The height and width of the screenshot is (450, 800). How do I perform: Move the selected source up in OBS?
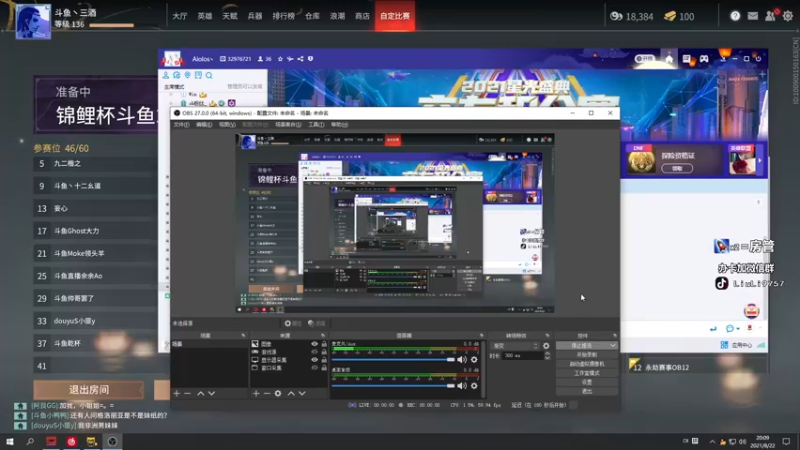coord(291,393)
